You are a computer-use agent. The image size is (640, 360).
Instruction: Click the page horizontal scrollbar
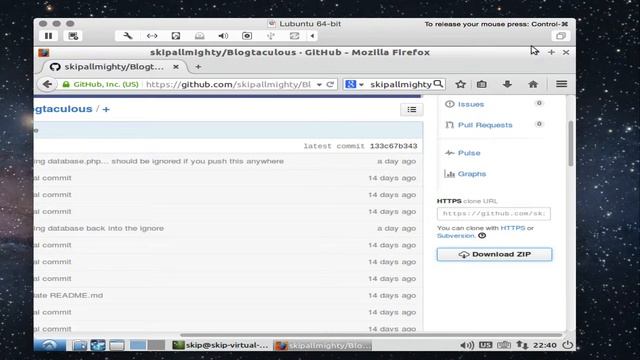coord(371,335)
